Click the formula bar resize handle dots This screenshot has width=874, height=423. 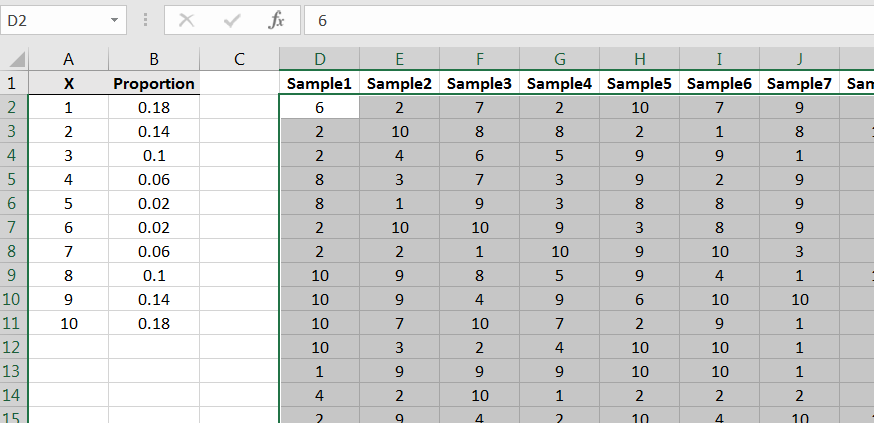click(x=146, y=20)
